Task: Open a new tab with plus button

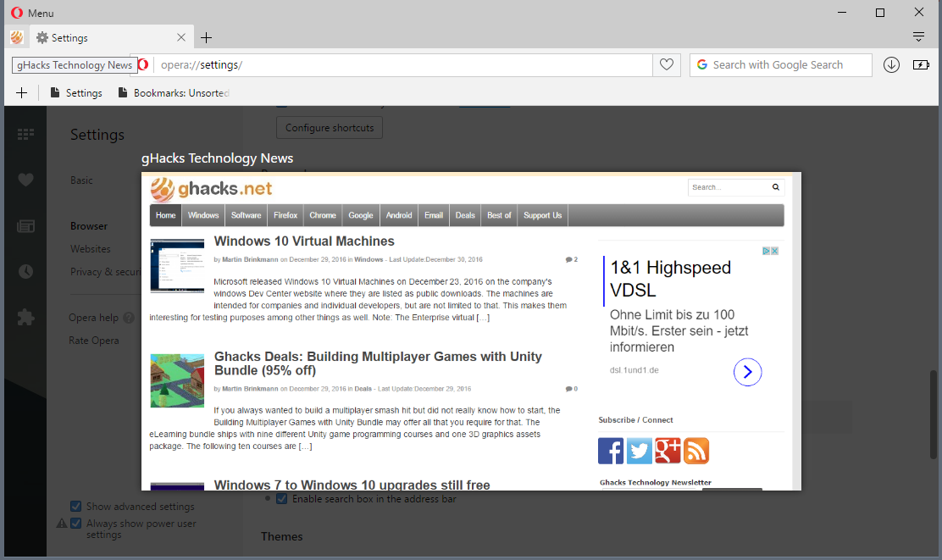Action: click(x=206, y=38)
